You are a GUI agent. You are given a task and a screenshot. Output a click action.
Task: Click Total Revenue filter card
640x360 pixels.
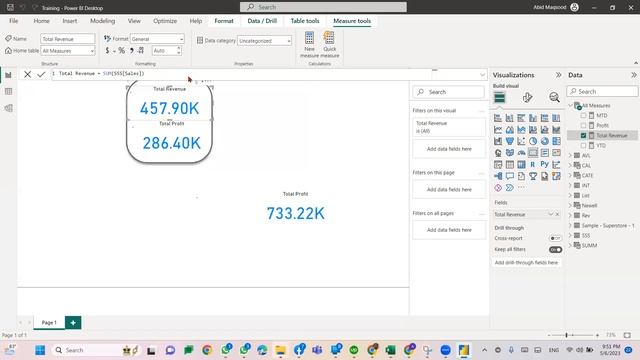449,127
